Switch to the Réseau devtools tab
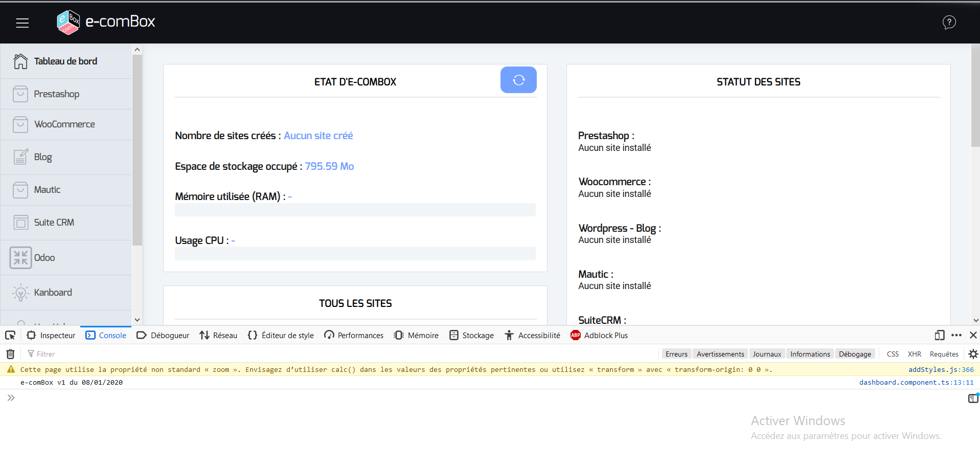Viewport: 980px width, 465px height. (x=219, y=335)
